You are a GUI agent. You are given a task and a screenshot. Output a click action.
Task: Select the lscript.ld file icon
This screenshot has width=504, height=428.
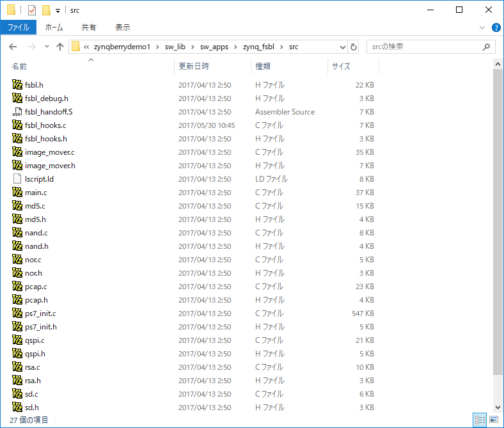click(x=17, y=179)
